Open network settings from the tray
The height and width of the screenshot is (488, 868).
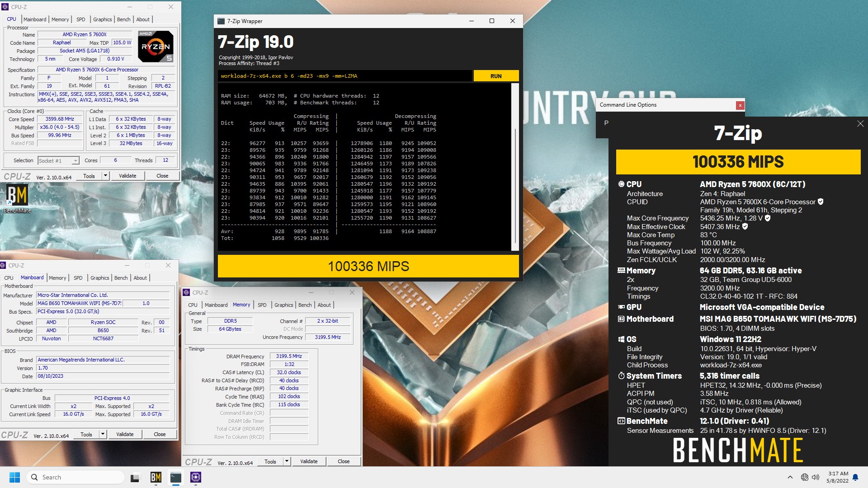805,477
